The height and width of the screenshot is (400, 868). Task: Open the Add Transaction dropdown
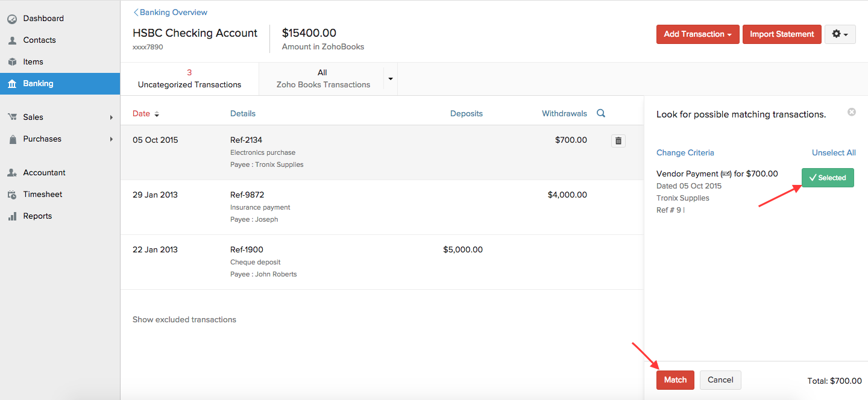click(697, 34)
